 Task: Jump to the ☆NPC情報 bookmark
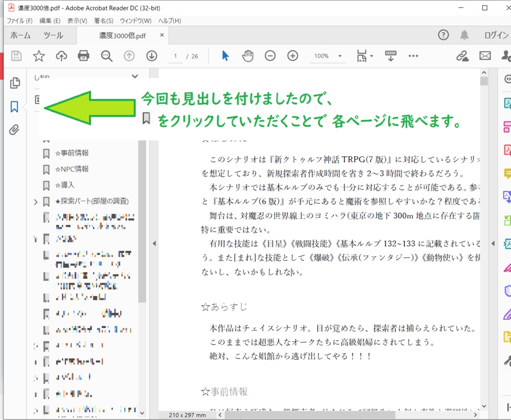[72, 169]
